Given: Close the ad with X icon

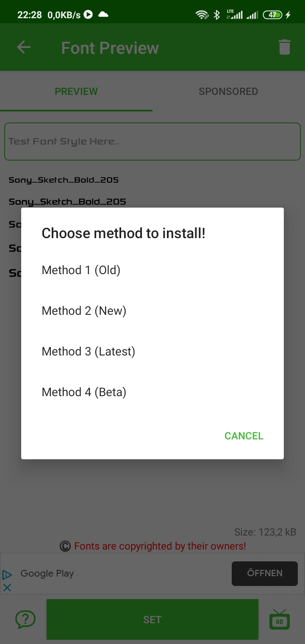Looking at the screenshot, I should click(7, 588).
